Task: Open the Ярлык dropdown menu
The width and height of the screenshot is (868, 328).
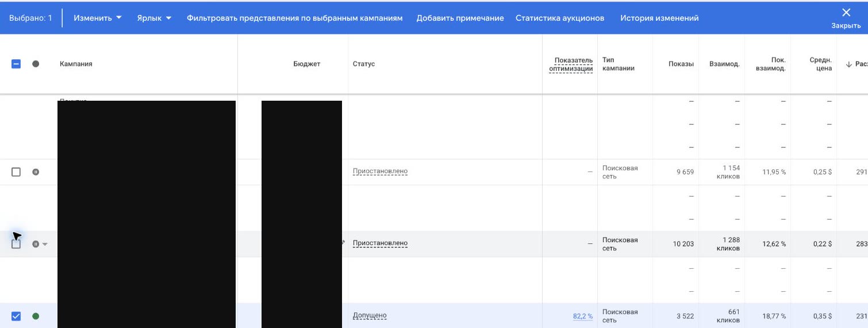Action: pos(154,18)
